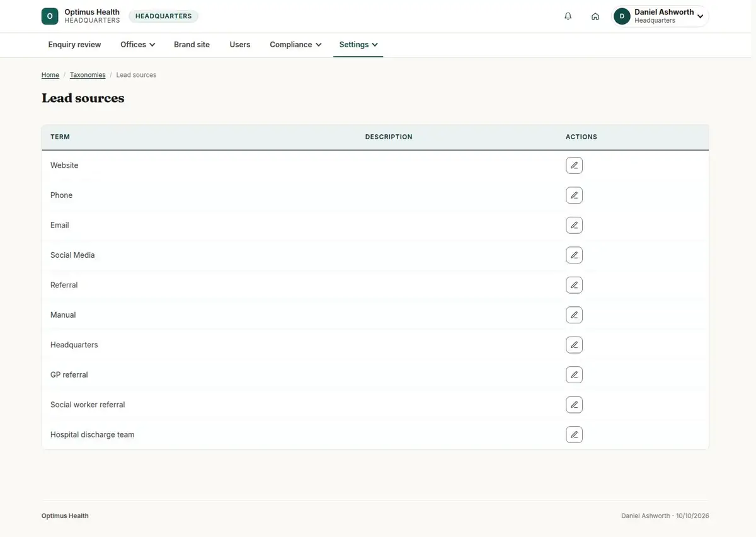Click the Taxonomies breadcrumb link

88,75
